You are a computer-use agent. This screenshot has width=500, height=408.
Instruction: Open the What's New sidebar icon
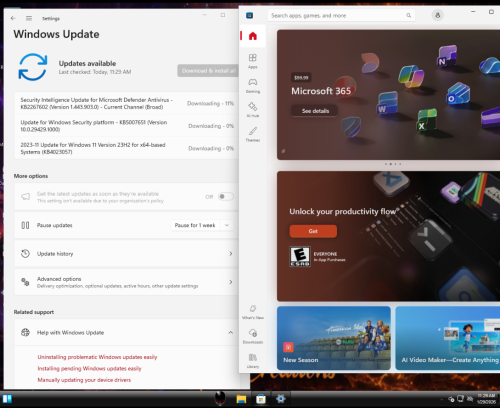(253, 312)
